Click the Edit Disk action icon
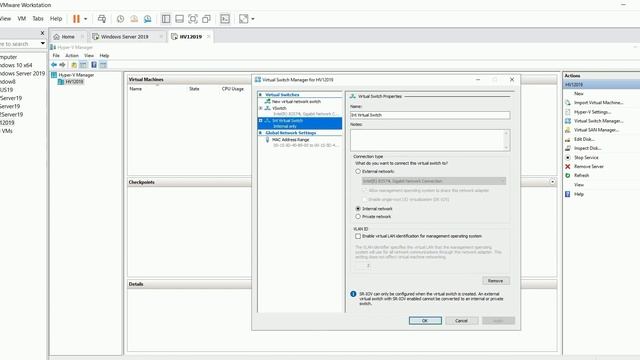This screenshot has width=640, height=360. [567, 139]
